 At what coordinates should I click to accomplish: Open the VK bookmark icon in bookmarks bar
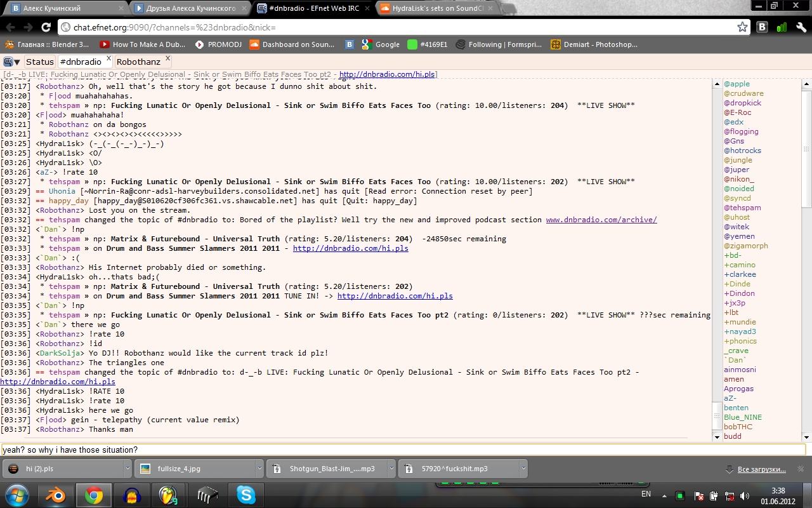pyautogui.click(x=350, y=44)
